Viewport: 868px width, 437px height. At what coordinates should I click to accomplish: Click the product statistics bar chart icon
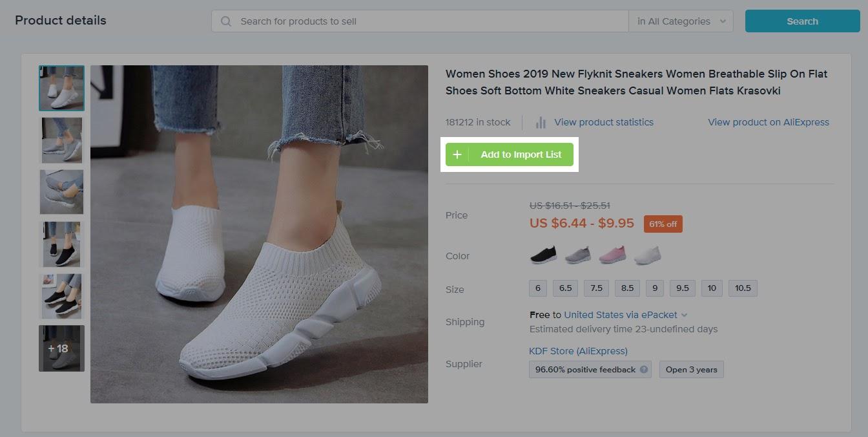541,122
